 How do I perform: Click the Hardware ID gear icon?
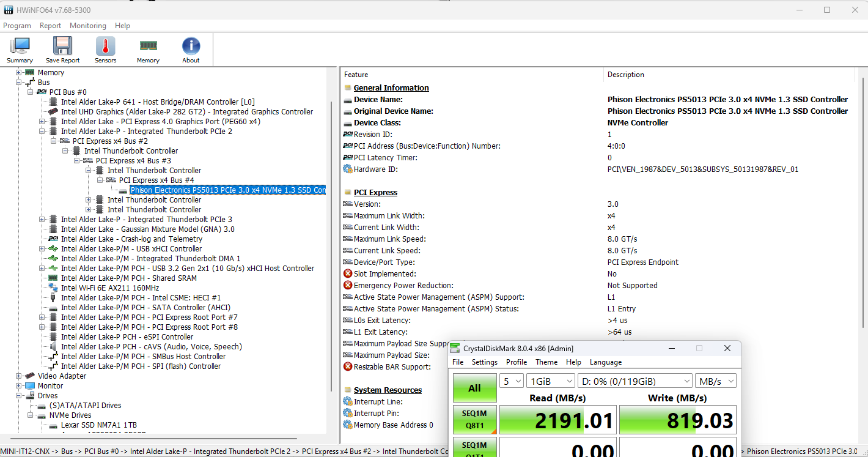pyautogui.click(x=348, y=169)
